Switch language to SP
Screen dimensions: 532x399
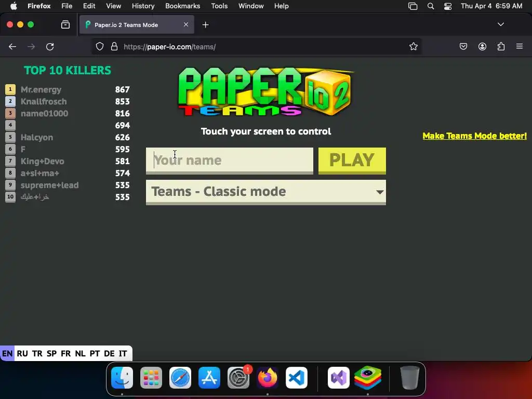coord(51,353)
